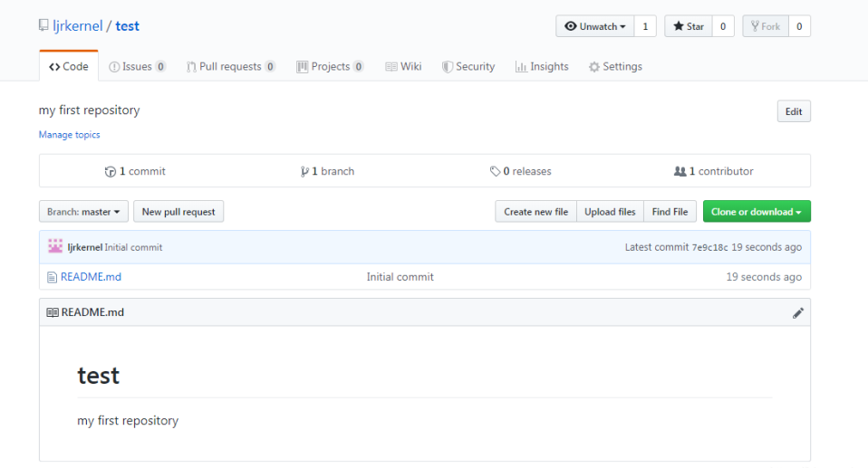Image resolution: width=868 pixels, height=468 pixels.
Task: Open the ljrkernel owner link
Action: coord(78,26)
